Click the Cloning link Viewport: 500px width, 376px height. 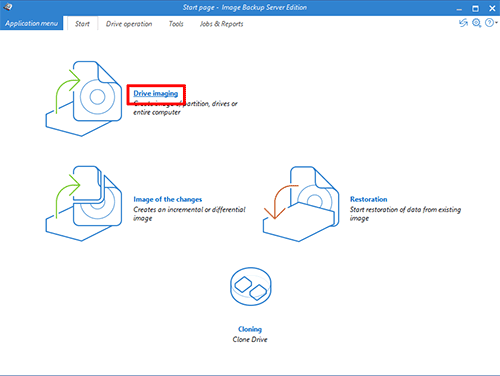250,329
